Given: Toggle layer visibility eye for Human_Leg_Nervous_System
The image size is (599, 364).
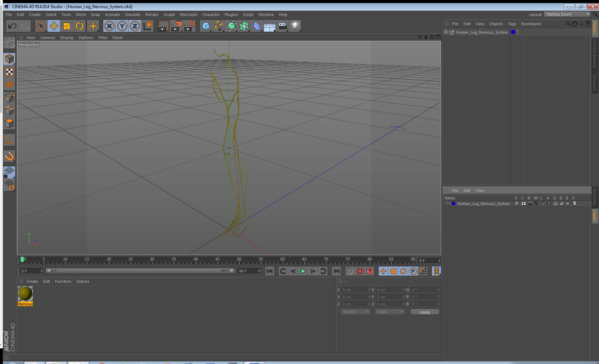Looking at the screenshot, I should tap(523, 204).
